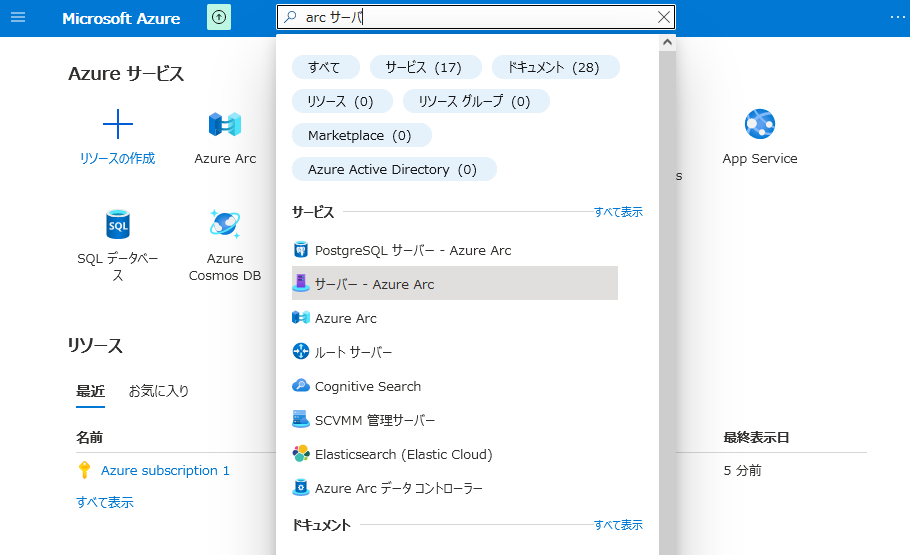Click the scroll up arrow of dropdown scrollbar
This screenshot has height=555, width=910.
667,42
